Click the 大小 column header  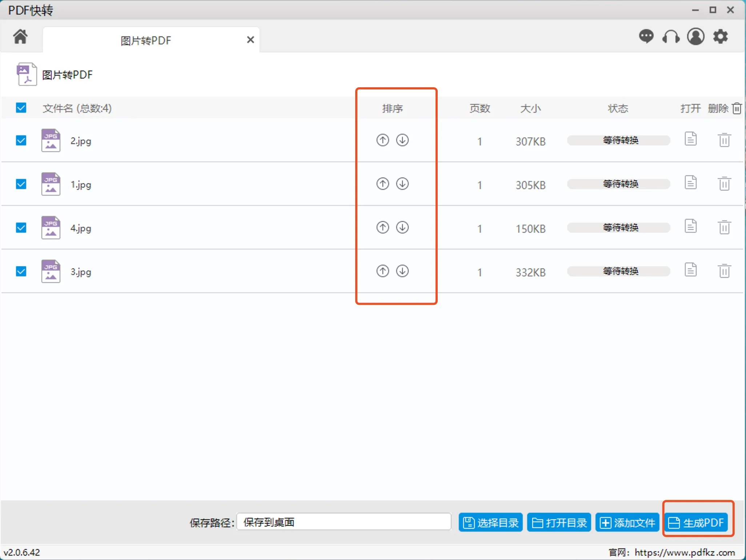(530, 108)
